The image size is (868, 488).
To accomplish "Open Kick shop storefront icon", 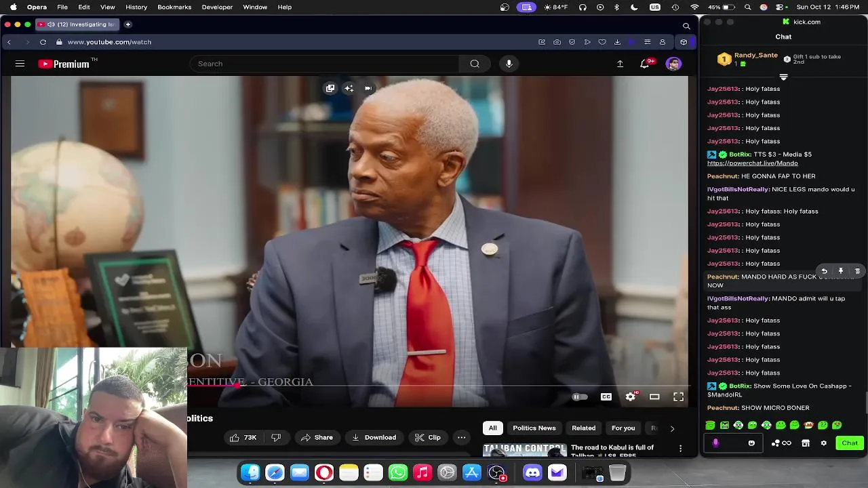I will (x=806, y=443).
